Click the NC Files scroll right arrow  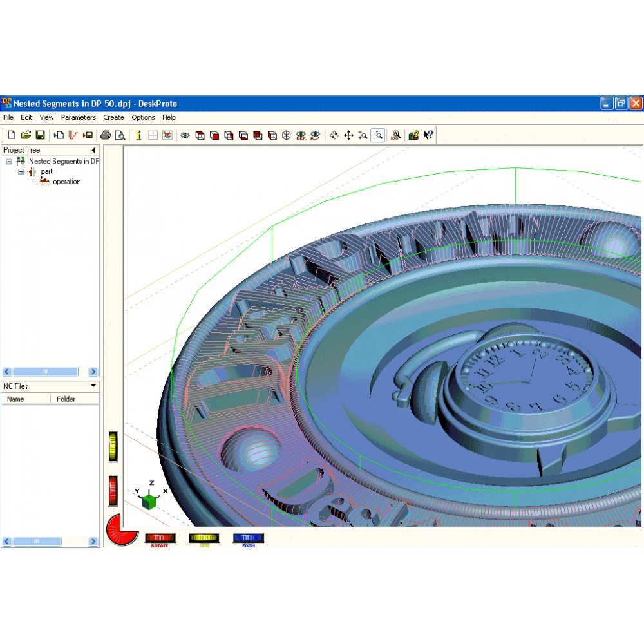click(x=93, y=542)
